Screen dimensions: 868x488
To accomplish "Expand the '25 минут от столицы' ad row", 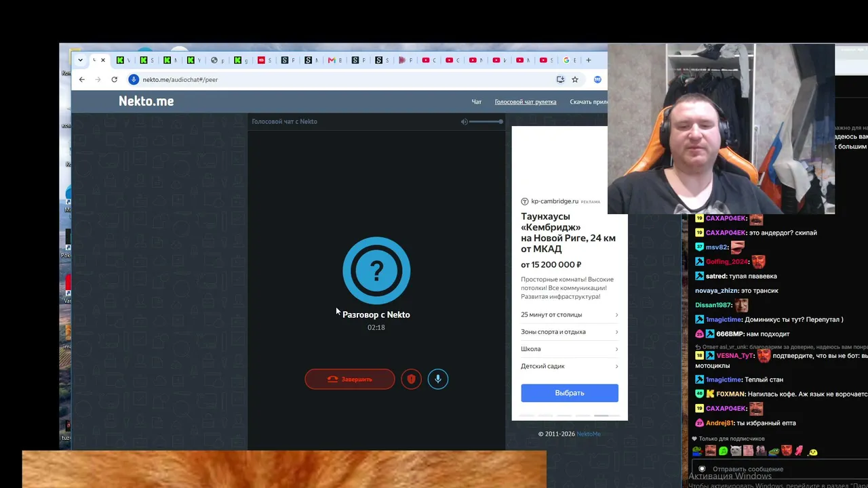I will [570, 314].
